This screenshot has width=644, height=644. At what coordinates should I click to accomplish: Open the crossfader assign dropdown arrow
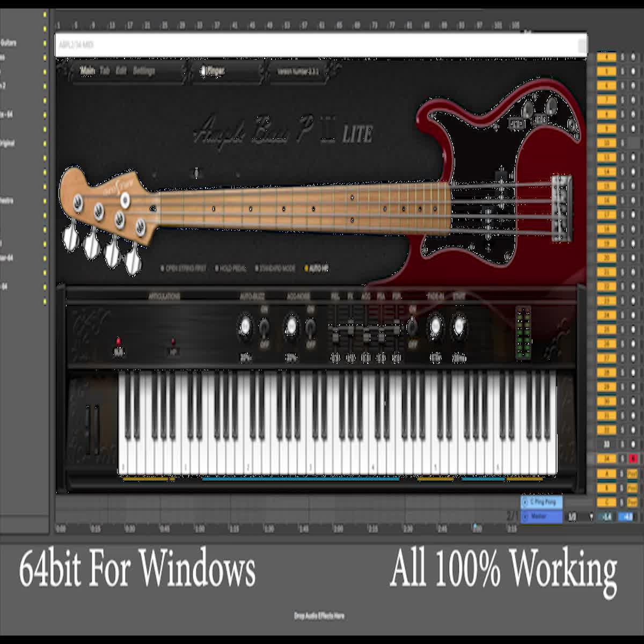point(591,517)
